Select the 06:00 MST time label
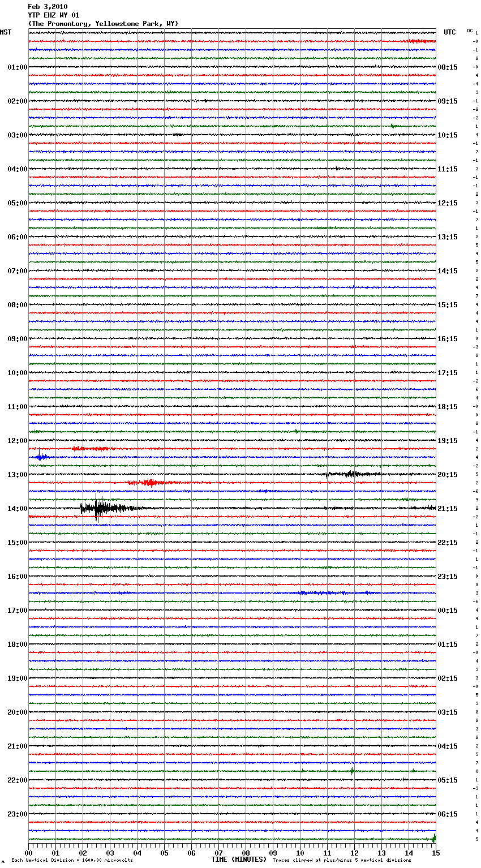This screenshot has height=868, width=481. 17,237
